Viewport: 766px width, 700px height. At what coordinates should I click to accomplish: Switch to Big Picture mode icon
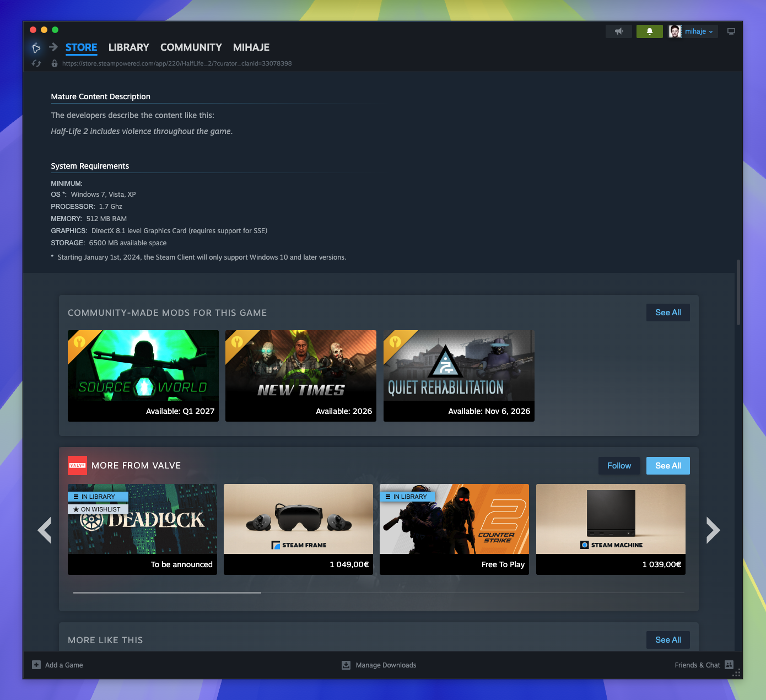tap(731, 31)
